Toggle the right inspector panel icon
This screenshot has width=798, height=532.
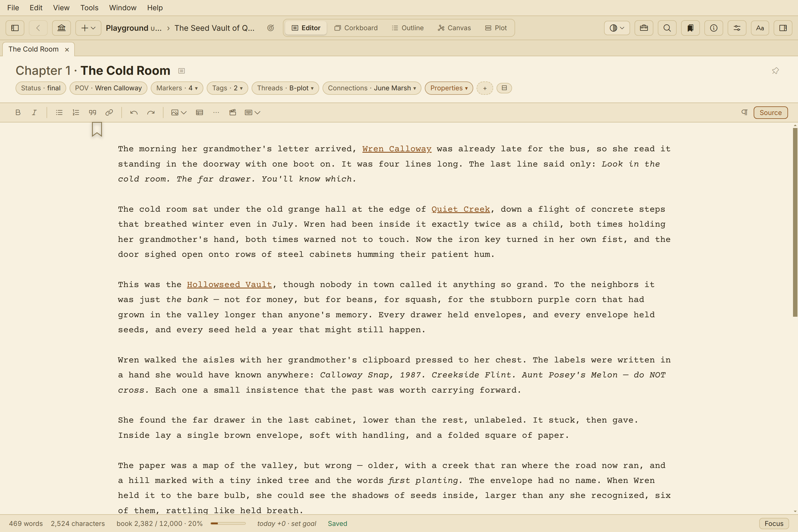[x=783, y=28]
